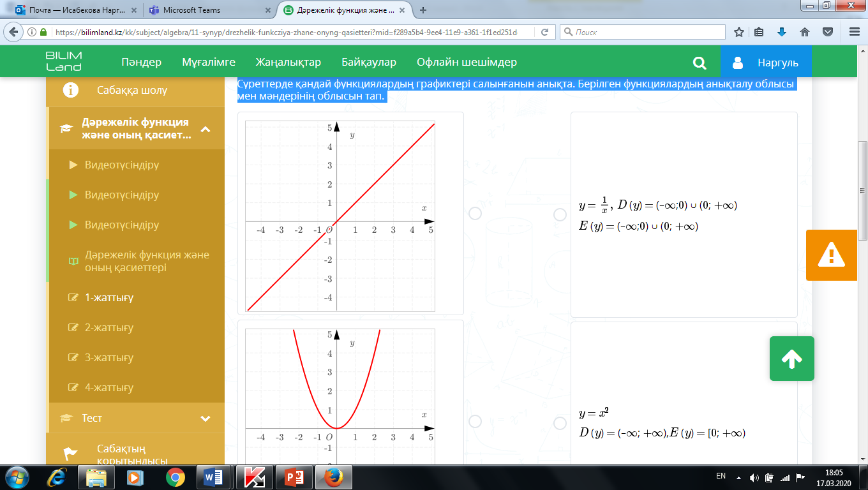Viewport: 868px width, 490px height.
Task: Select the radio button beside the straight-line graph
Action: coord(474,212)
